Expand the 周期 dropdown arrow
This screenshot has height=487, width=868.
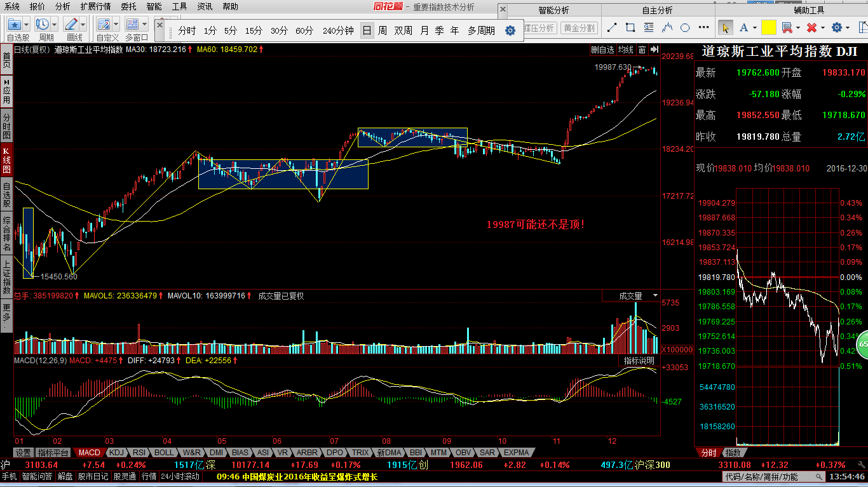point(55,25)
